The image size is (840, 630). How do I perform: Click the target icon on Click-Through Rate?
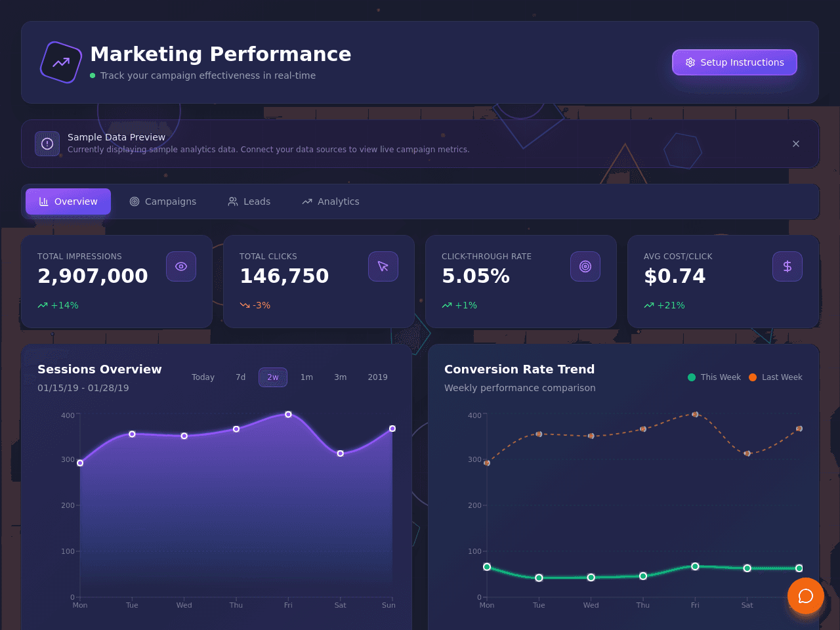pos(585,266)
